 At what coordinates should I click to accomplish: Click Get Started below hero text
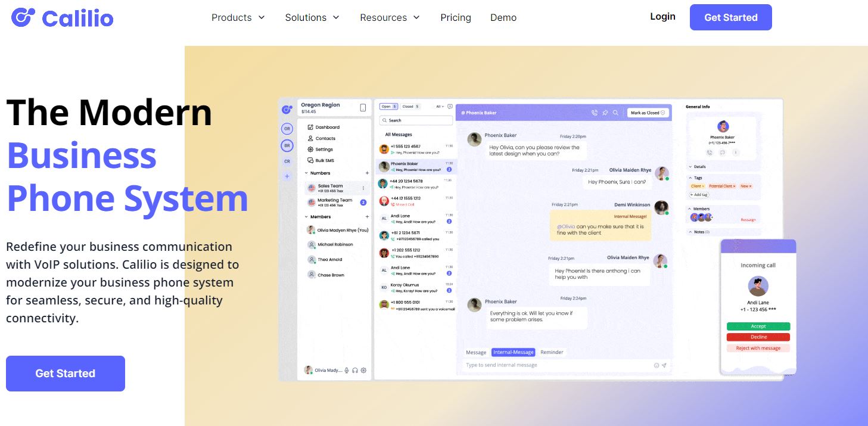pyautogui.click(x=66, y=374)
